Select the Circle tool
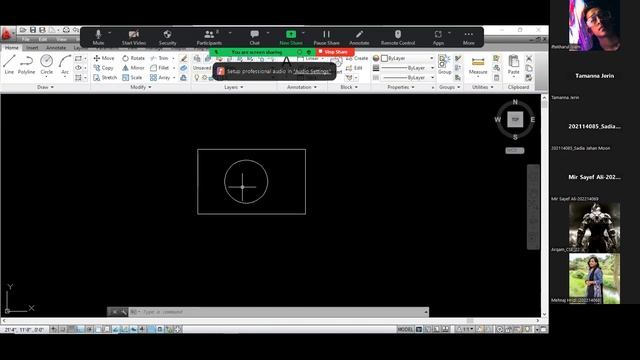Image resolution: width=640 pixels, height=360 pixels. click(47, 64)
